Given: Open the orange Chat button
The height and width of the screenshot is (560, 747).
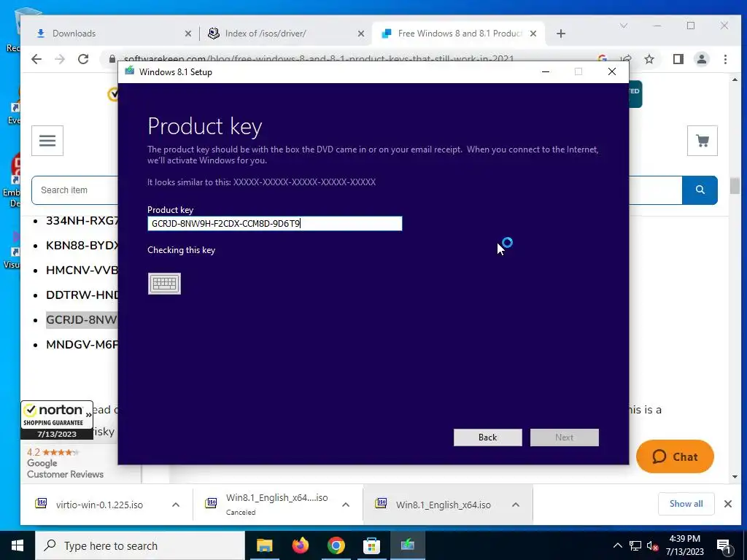Looking at the screenshot, I should [675, 456].
